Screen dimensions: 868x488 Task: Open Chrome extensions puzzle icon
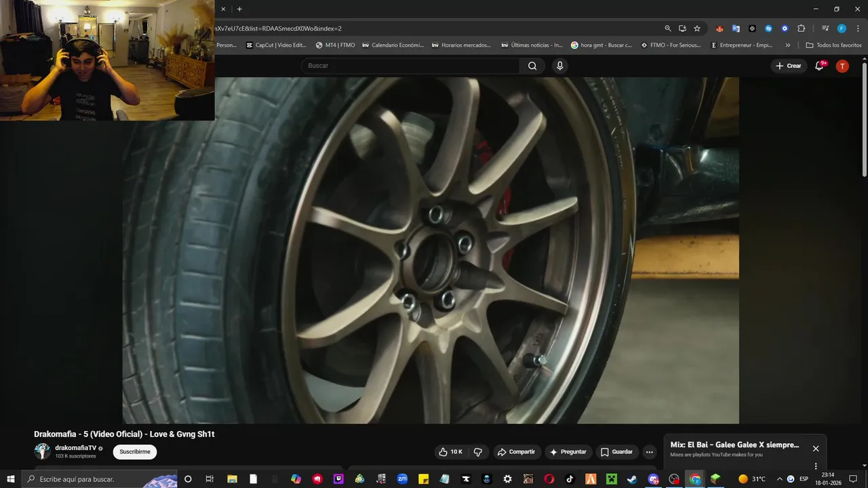[801, 28]
